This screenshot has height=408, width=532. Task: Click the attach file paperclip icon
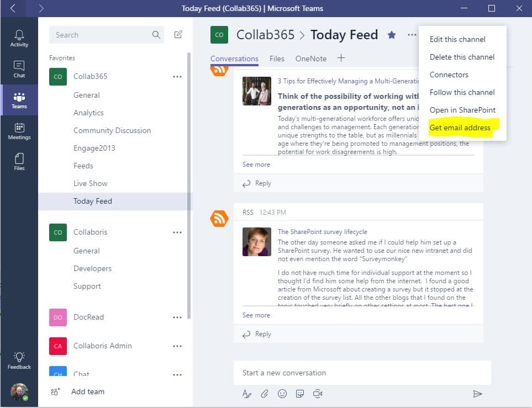coord(265,394)
